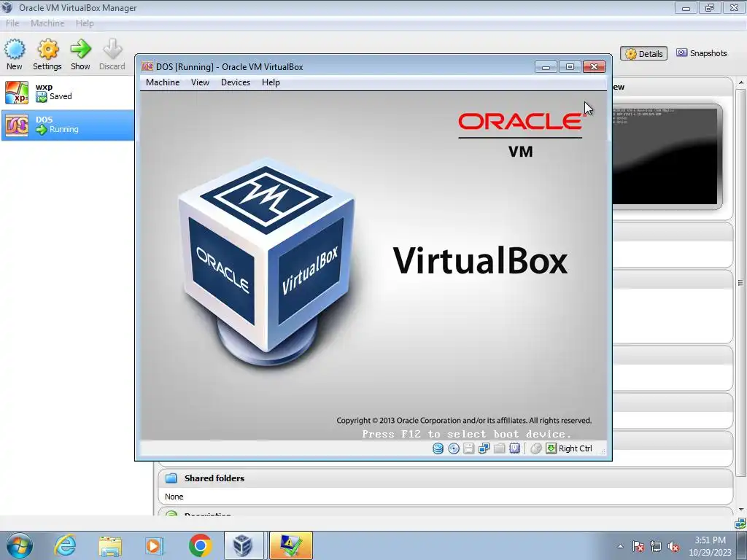Click the Shared folders blue folder icon
This screenshot has width=747, height=560.
coord(171,478)
